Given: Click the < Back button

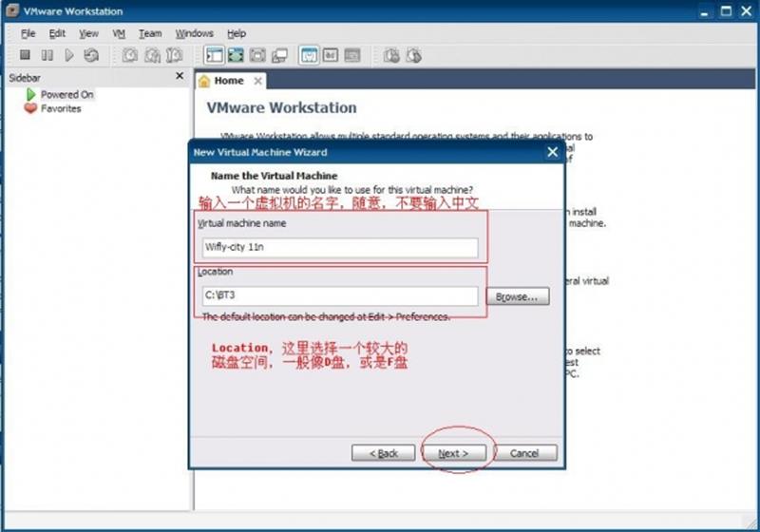Looking at the screenshot, I should tap(384, 453).
